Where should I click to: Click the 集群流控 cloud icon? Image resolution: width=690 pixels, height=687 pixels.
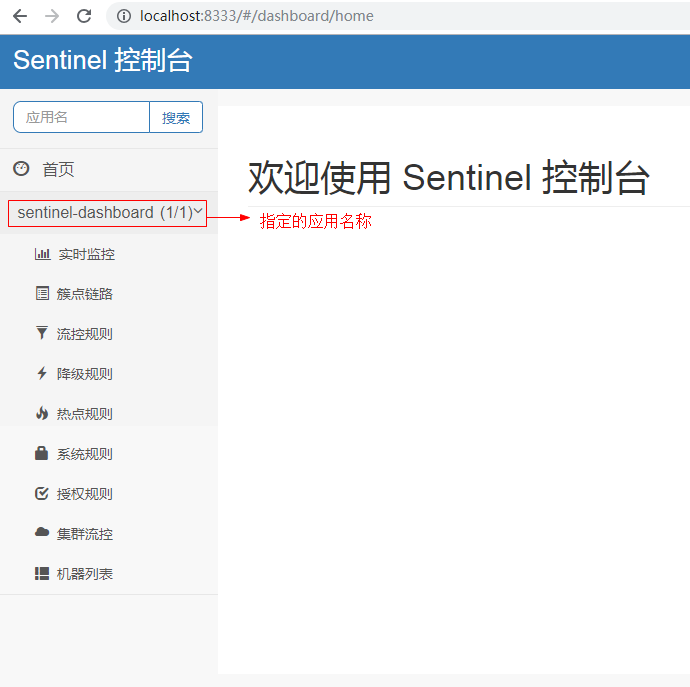[x=42, y=533]
